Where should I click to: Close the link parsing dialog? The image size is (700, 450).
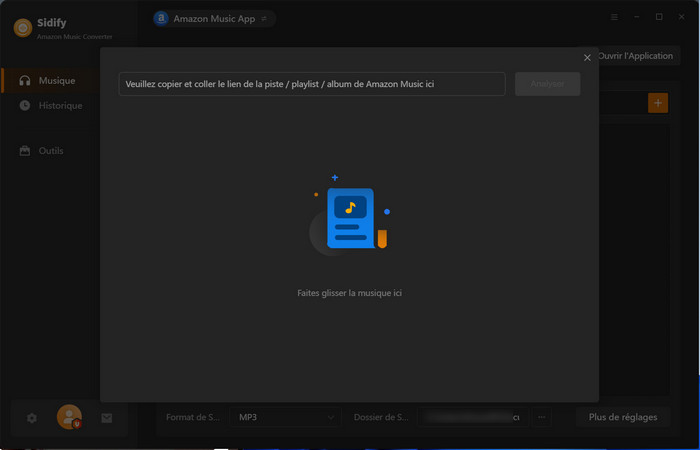click(587, 58)
